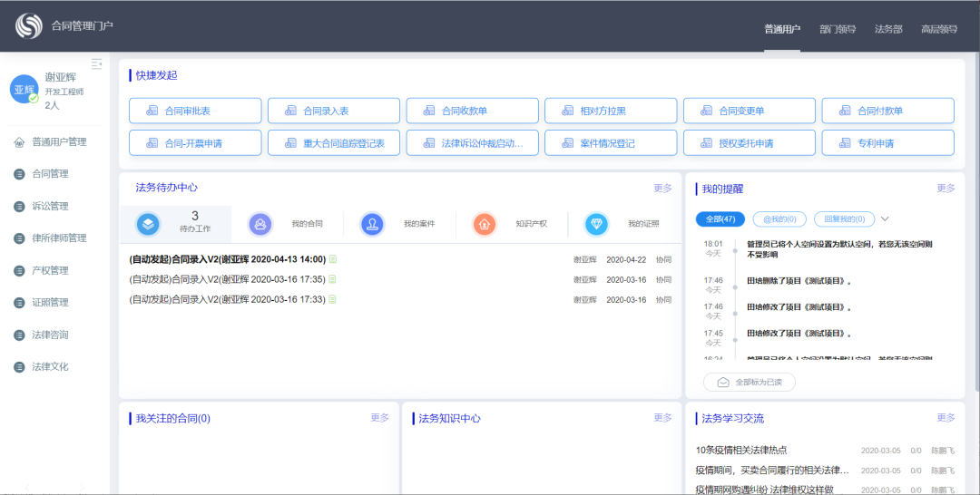Click the 我的案件 stamp icon
This screenshot has height=495, width=980.
tap(373, 224)
